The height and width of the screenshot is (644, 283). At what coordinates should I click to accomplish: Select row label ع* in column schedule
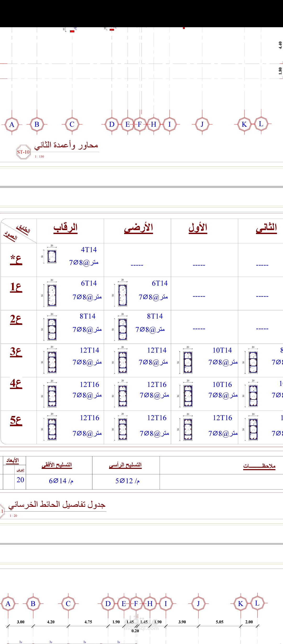click(x=16, y=260)
